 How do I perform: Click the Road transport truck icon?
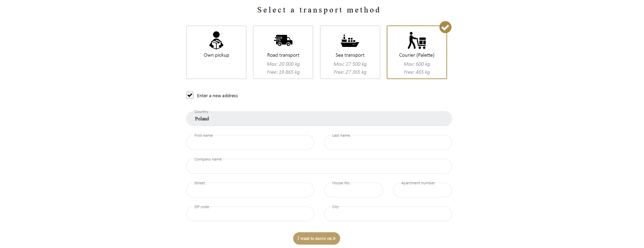tap(283, 40)
